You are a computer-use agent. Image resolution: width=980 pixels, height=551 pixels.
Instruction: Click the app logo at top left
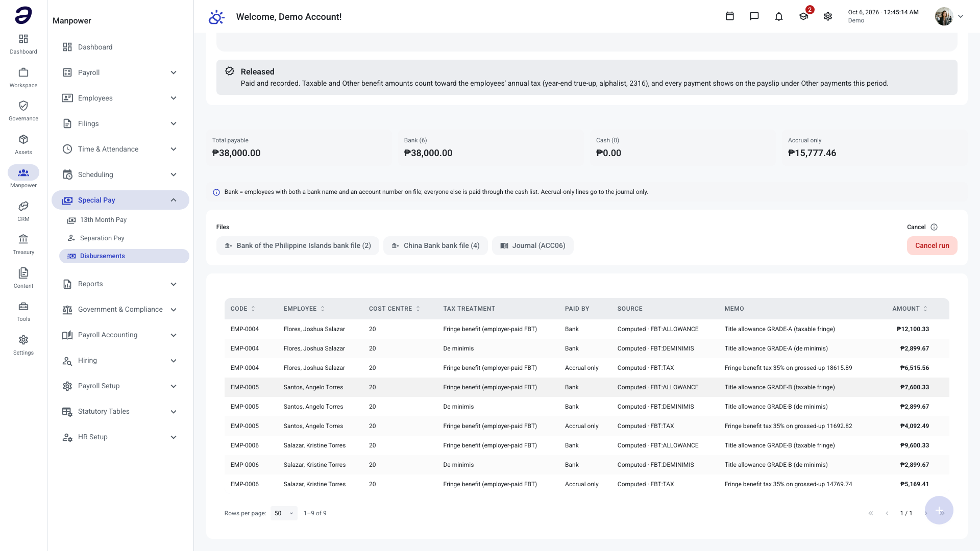(23, 15)
